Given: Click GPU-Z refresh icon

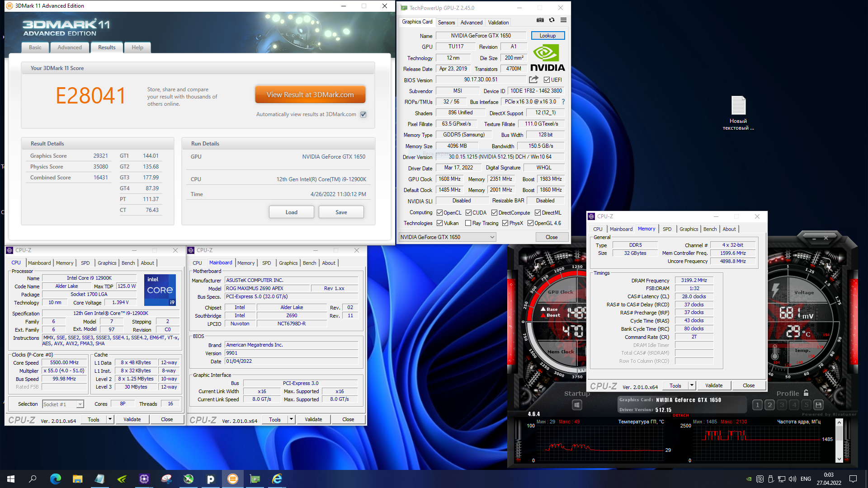Looking at the screenshot, I should click(552, 20).
